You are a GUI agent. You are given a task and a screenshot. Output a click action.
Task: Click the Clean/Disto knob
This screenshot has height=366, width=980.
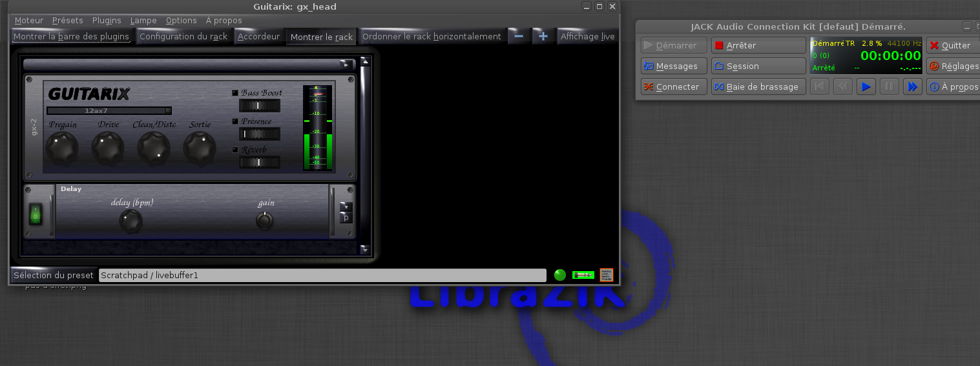coord(154,148)
